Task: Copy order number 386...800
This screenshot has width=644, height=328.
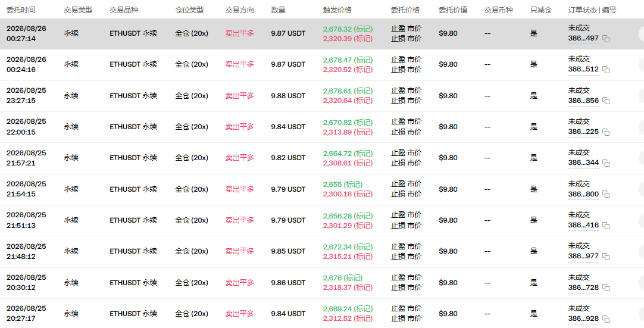Action: (x=606, y=195)
